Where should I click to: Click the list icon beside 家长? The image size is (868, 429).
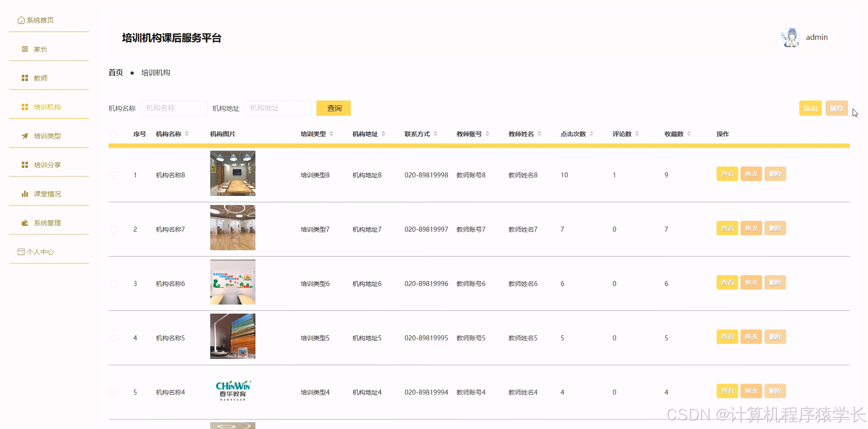[25, 49]
